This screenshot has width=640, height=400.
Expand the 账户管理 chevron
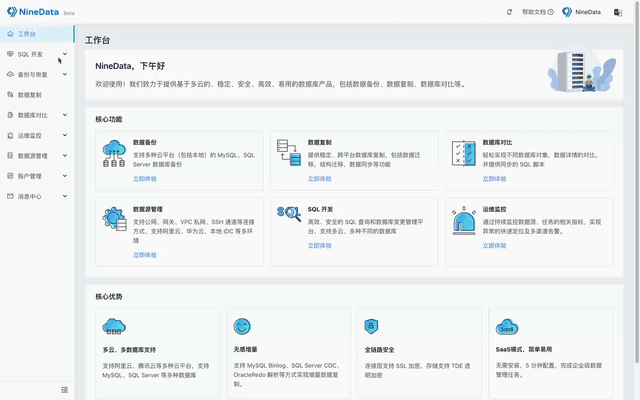point(65,176)
